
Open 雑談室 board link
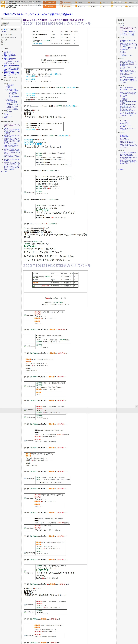(x=8, y=87)
